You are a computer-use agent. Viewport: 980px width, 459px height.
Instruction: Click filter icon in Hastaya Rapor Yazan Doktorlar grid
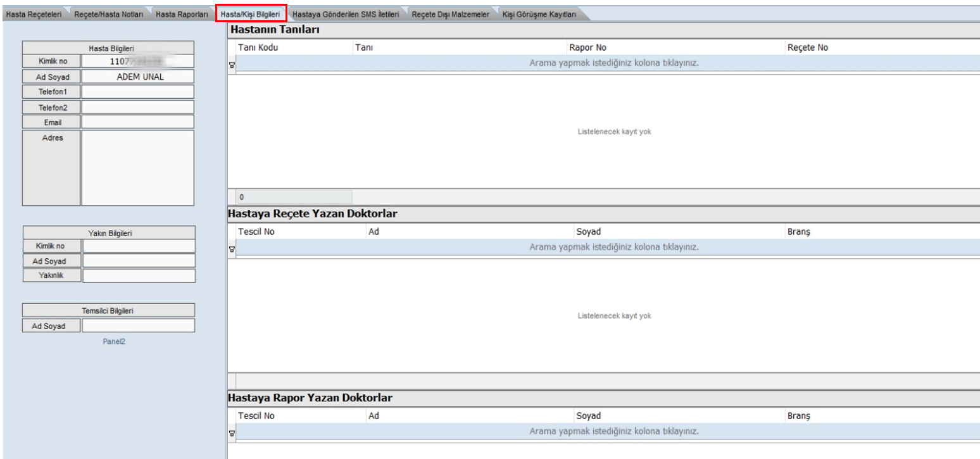[231, 432]
